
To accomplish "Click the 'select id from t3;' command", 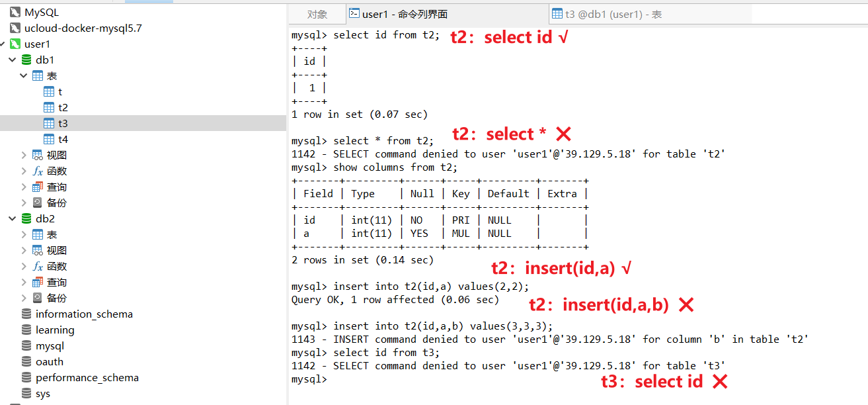I will coord(386,353).
